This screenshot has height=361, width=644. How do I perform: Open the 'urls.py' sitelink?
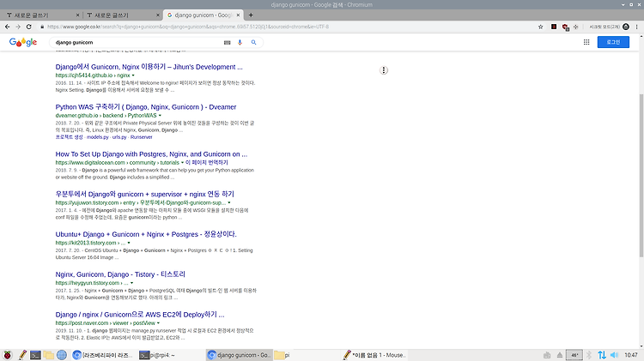pyautogui.click(x=119, y=137)
